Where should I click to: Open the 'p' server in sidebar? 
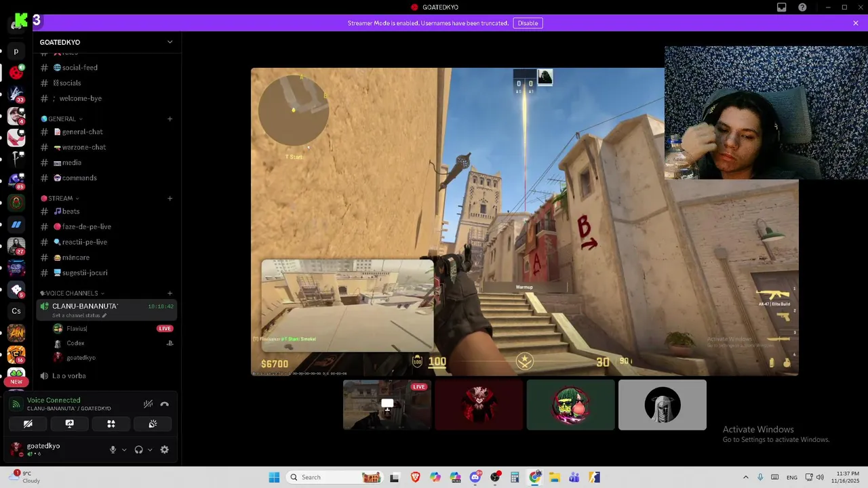click(16, 52)
